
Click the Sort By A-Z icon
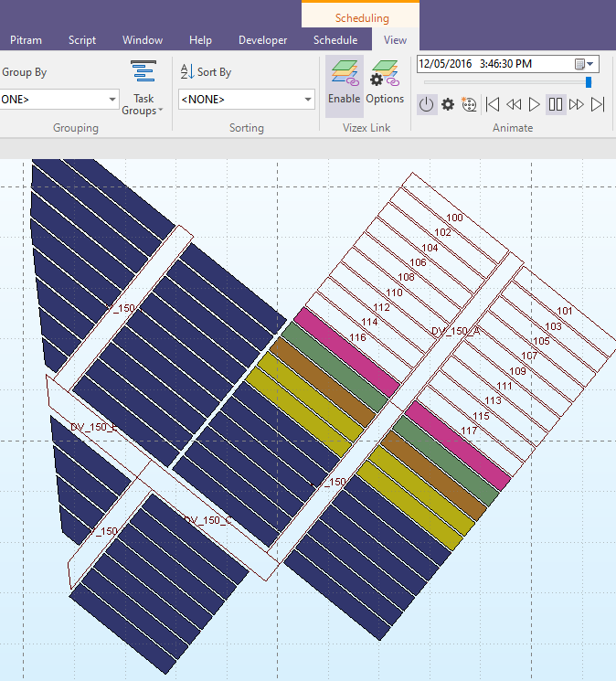click(x=187, y=71)
